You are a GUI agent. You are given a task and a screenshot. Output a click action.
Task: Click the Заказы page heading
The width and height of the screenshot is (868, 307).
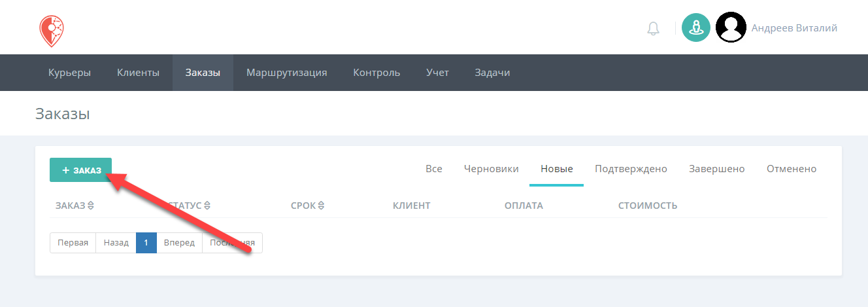pyautogui.click(x=63, y=114)
